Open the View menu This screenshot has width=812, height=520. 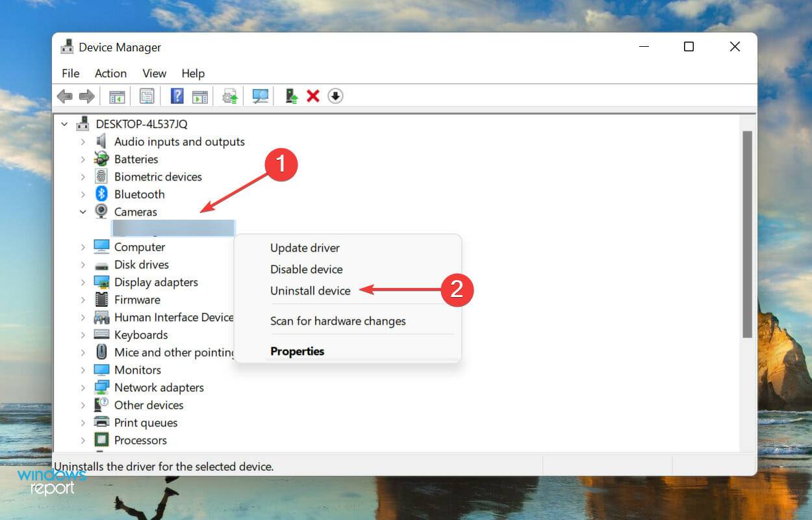(154, 73)
